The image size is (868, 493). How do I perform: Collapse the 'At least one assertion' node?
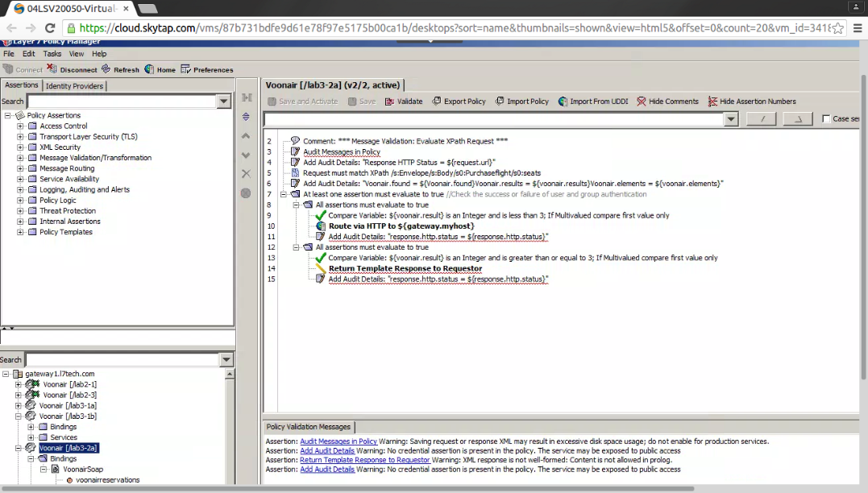[284, 194]
